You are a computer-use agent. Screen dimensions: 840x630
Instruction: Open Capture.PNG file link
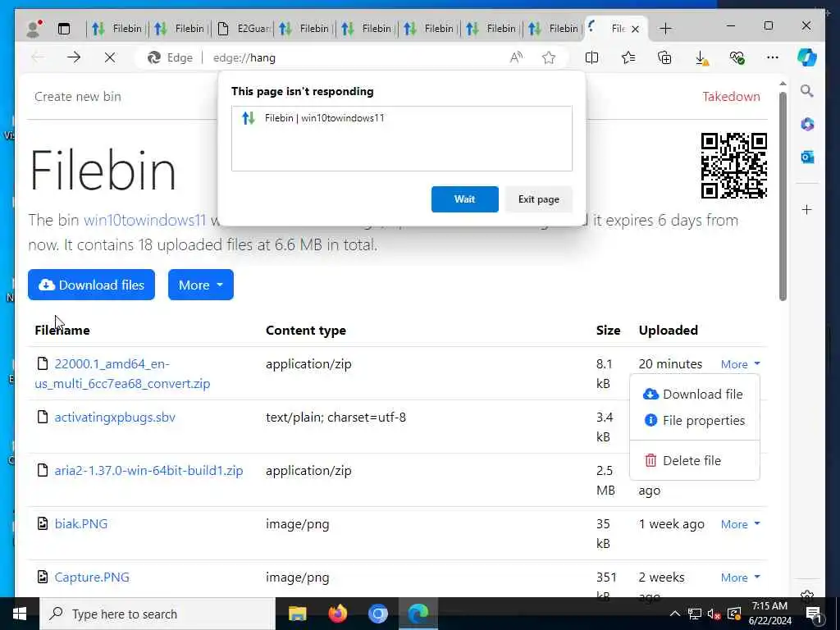pyautogui.click(x=92, y=577)
